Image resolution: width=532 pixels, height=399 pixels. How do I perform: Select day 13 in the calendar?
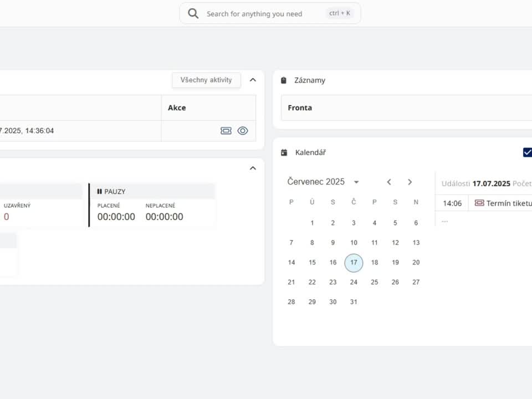coord(416,243)
